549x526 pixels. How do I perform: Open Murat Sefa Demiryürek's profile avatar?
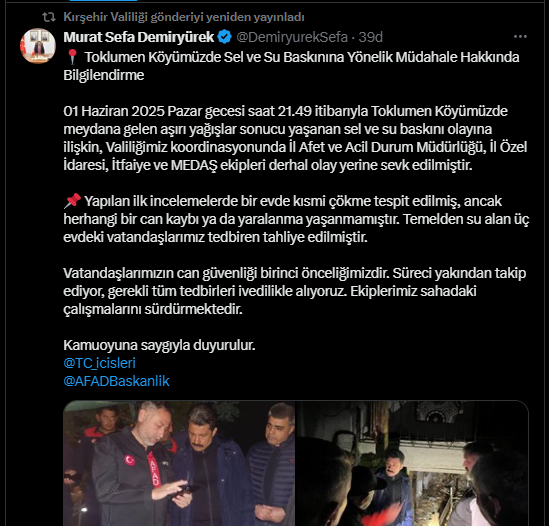tap(38, 46)
